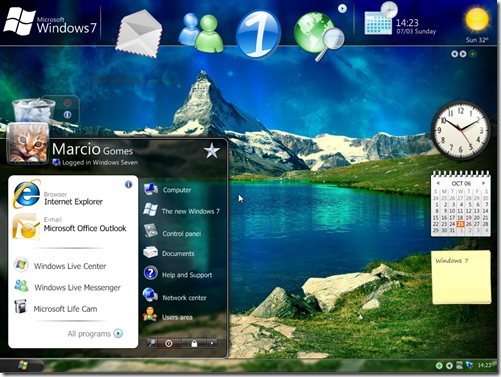Viewport: 501px width, 377px height.
Task: Expand All programs
Action: tap(95, 333)
